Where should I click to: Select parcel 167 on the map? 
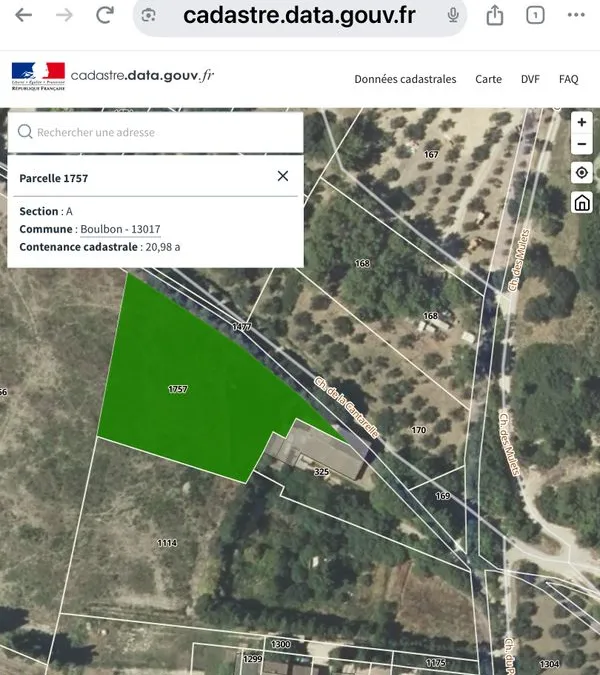tap(431, 155)
